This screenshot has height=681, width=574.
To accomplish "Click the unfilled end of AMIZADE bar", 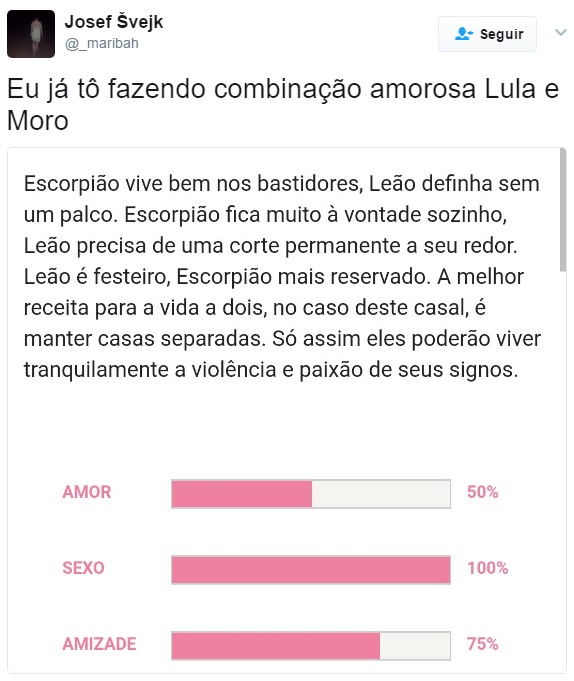I will click(415, 646).
